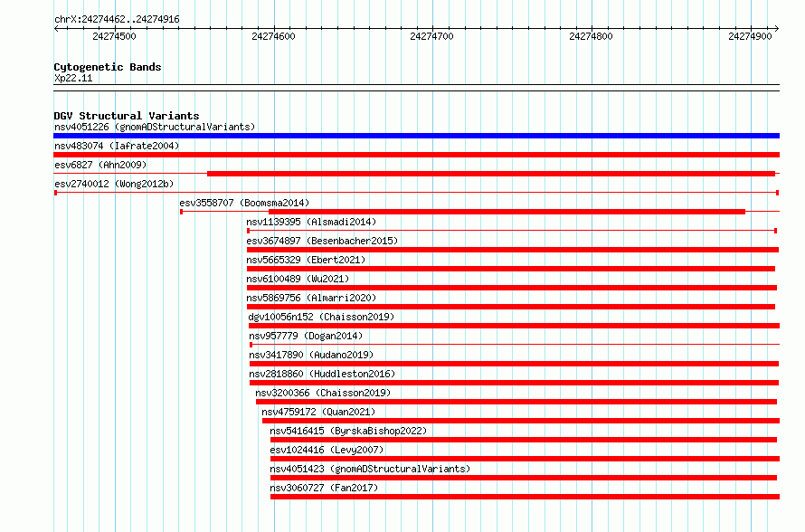Open the nsv5416415 (ByrskaBishop2022) label
This screenshot has height=532, width=805.
click(x=348, y=431)
